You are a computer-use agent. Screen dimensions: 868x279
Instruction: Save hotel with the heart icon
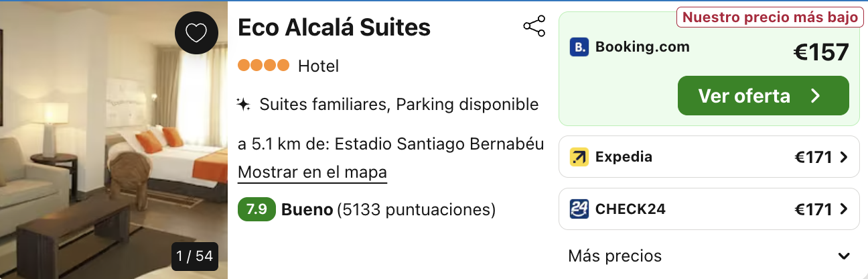click(196, 33)
